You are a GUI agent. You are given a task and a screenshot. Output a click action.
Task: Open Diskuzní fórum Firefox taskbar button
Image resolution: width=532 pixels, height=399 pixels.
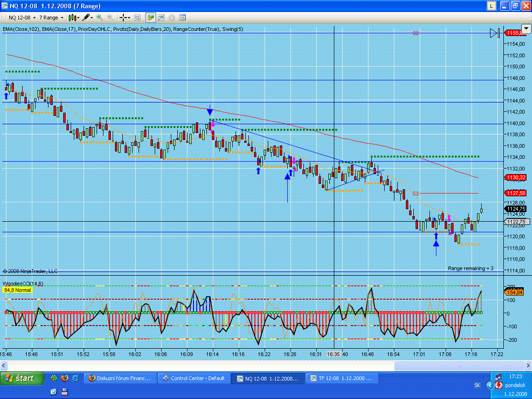[120, 378]
